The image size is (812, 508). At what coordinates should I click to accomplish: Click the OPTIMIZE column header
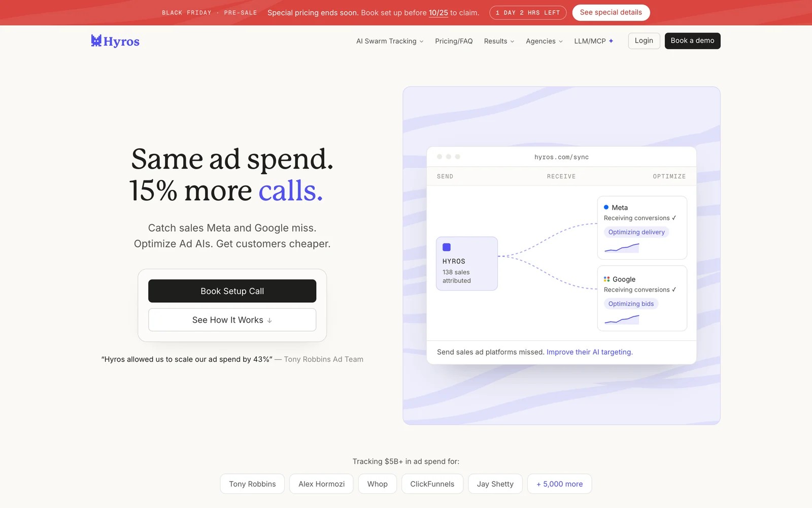tap(669, 176)
